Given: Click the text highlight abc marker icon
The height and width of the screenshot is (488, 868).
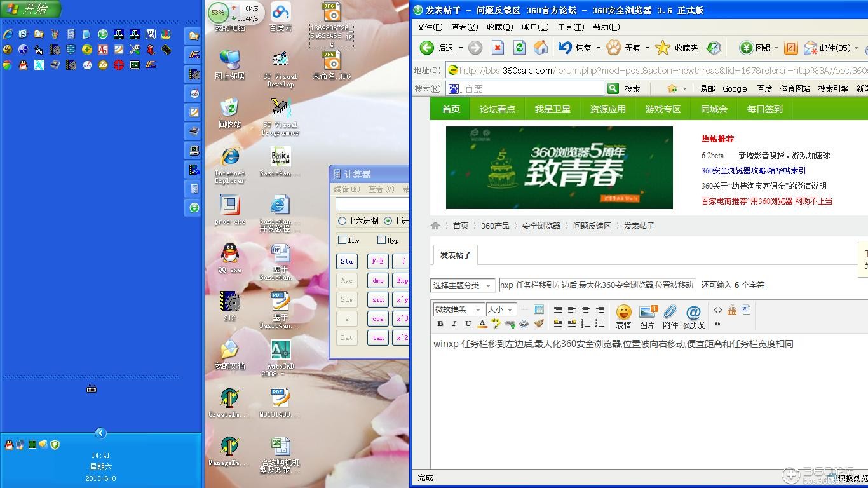Looking at the screenshot, I should coord(496,323).
